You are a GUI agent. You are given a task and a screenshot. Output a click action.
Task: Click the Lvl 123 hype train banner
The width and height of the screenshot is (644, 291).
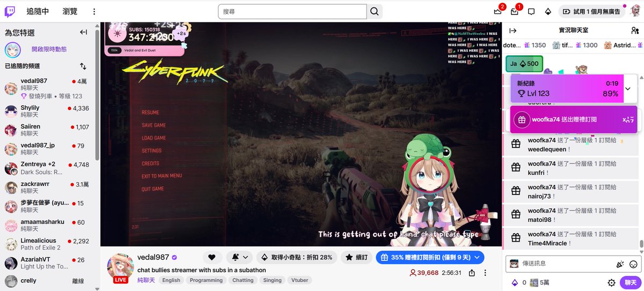pyautogui.click(x=567, y=88)
